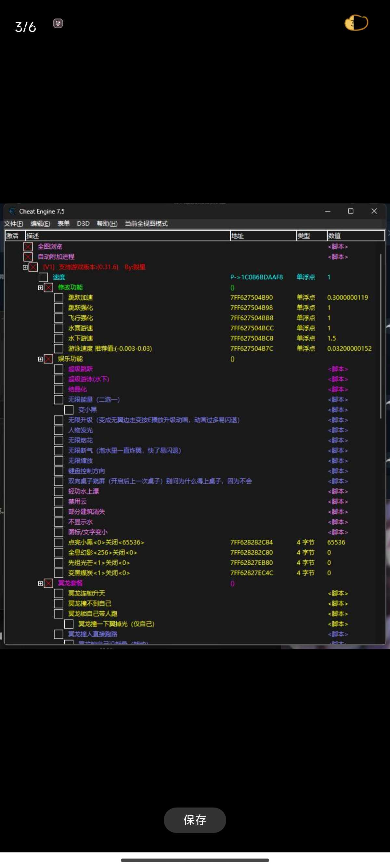Click the 激活 column header
Viewport: 390px width, 868px height.
coord(15,236)
